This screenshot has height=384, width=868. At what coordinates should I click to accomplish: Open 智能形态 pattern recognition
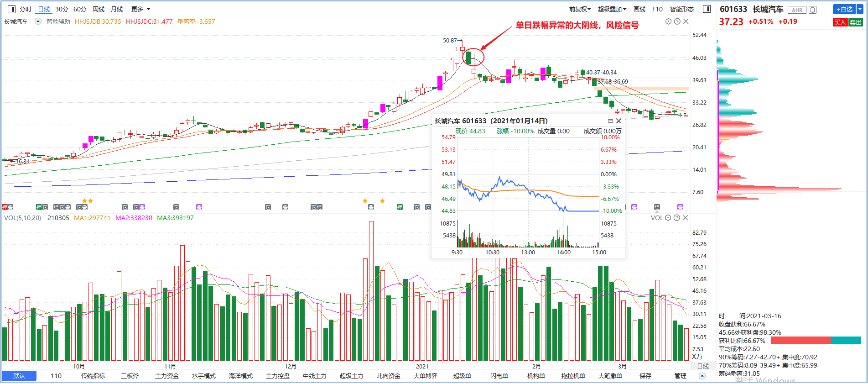tap(682, 9)
